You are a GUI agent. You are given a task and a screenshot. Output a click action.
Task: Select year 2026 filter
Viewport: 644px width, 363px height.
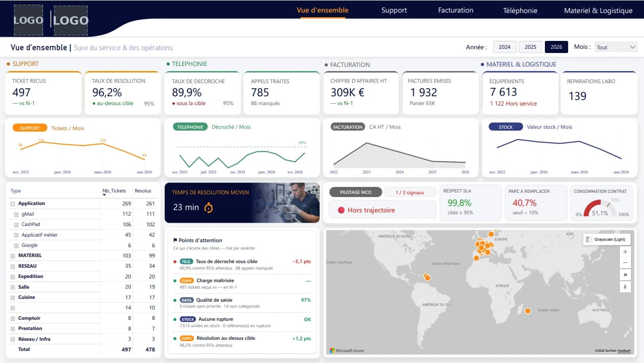557,47
